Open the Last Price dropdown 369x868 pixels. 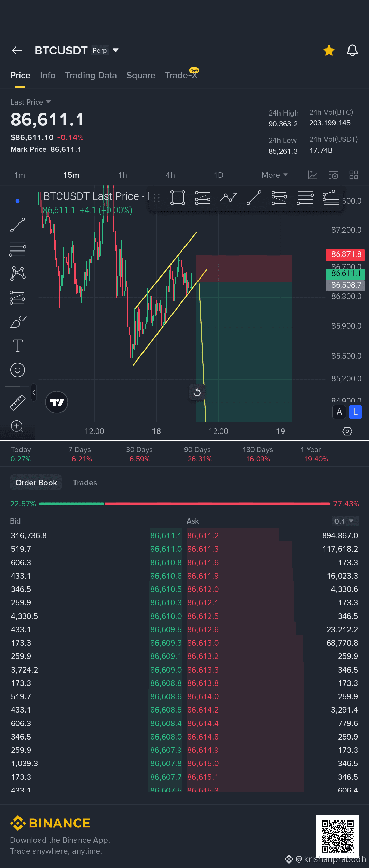pyautogui.click(x=31, y=102)
